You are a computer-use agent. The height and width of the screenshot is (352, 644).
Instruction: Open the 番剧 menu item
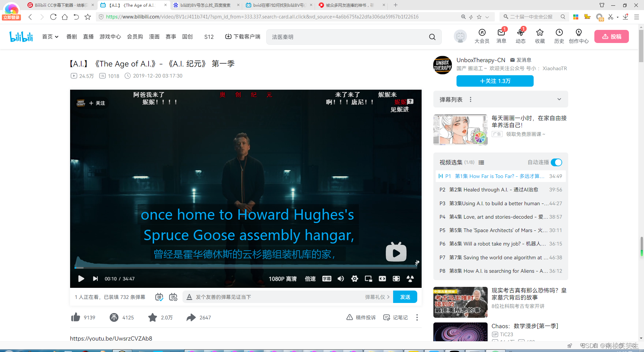tap(71, 37)
